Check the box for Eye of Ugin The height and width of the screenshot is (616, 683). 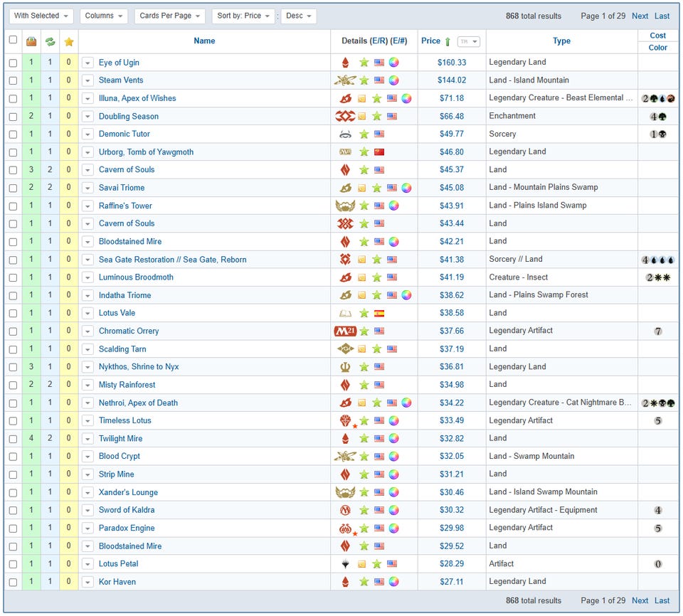13,63
